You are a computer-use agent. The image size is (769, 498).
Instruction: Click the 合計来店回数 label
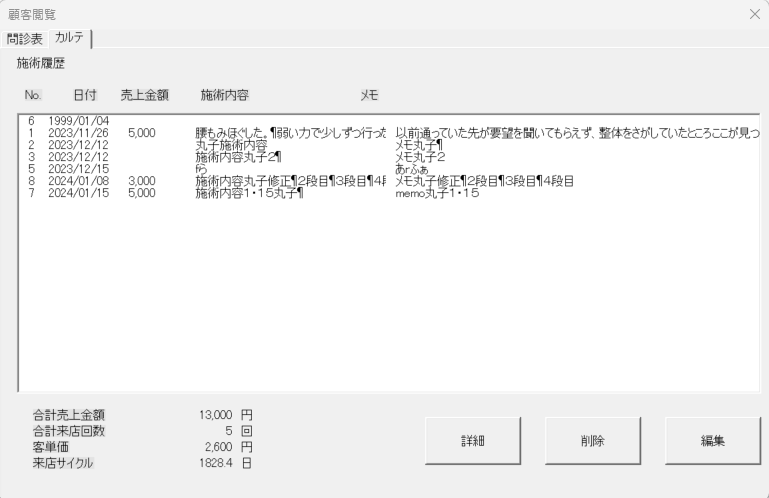click(69, 431)
